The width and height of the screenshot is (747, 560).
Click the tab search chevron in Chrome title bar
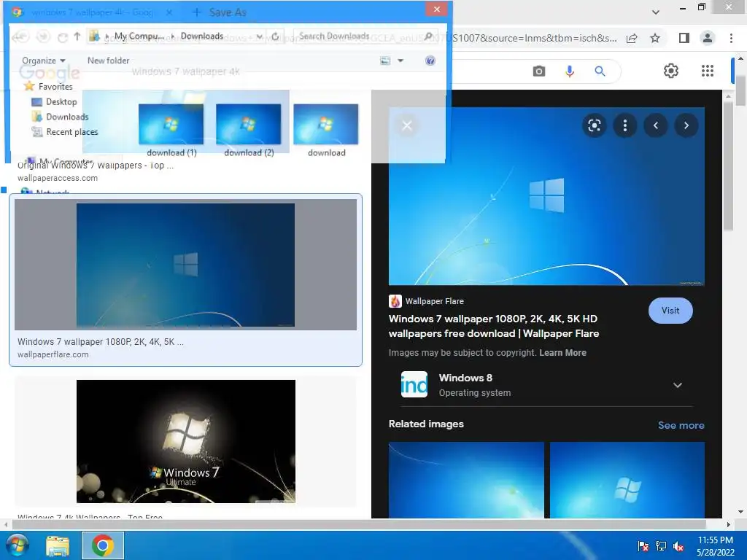point(656,12)
